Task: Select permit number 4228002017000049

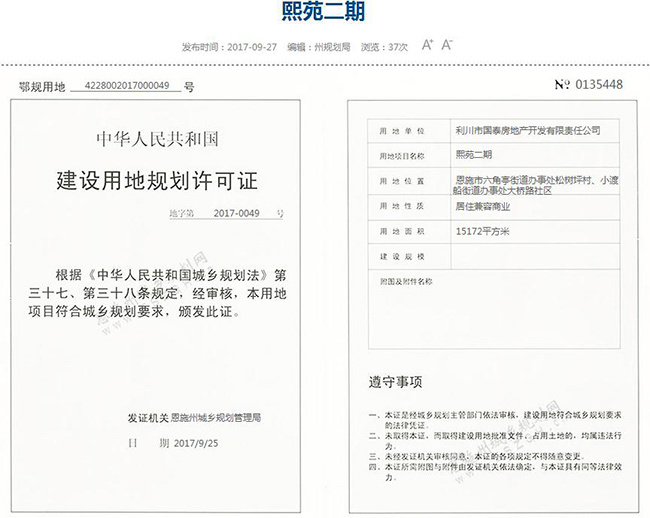Action: click(x=127, y=85)
